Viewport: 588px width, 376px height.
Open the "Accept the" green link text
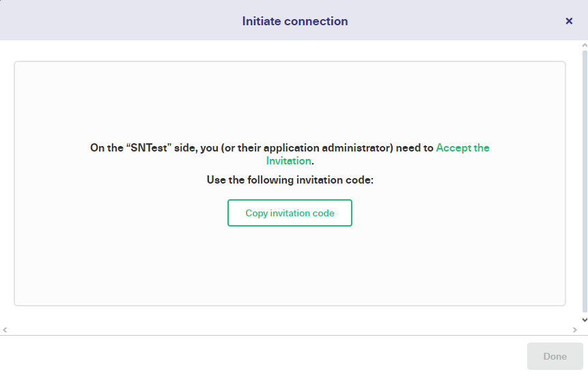coord(462,147)
